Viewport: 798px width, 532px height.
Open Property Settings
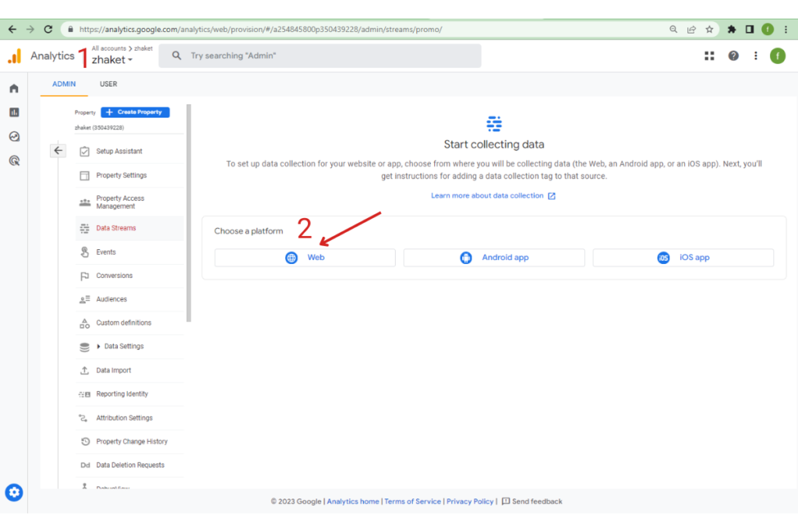tap(129, 175)
